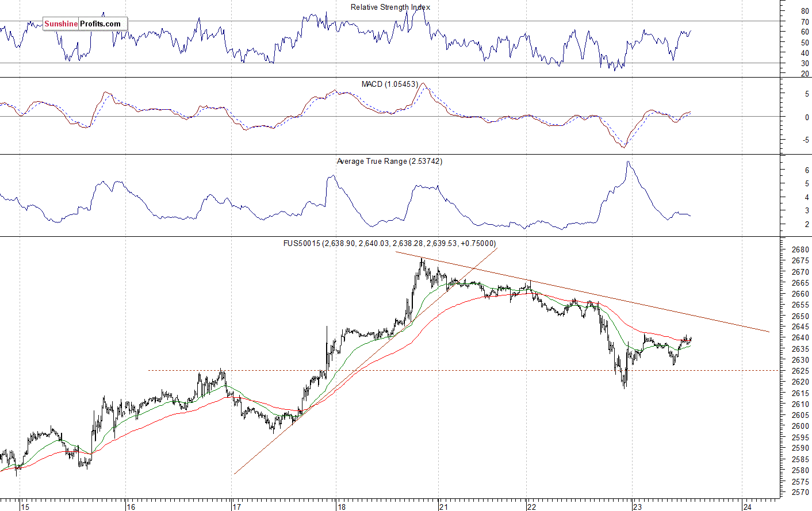Select the 30 level on RSI axis
The height and width of the screenshot is (511, 812).
point(805,64)
